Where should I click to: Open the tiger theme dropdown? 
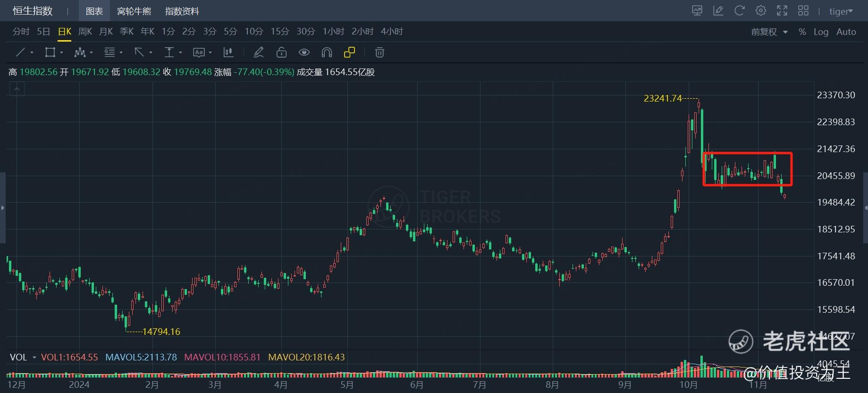(841, 11)
